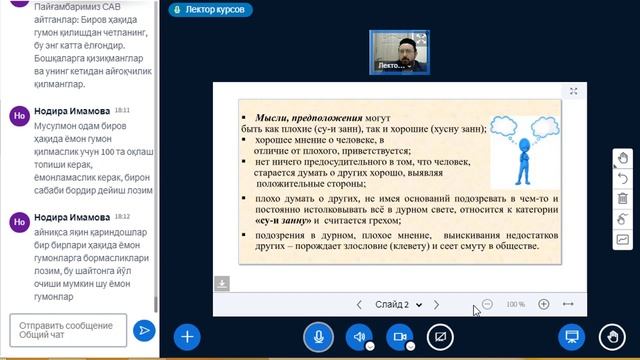
Task: Zoom in the presentation
Action: [x=543, y=304]
